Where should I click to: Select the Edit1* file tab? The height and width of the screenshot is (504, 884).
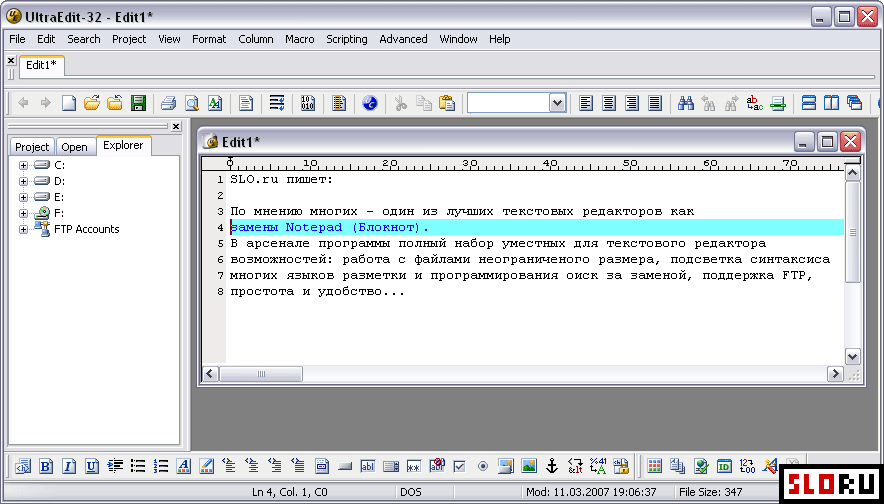tap(42, 65)
